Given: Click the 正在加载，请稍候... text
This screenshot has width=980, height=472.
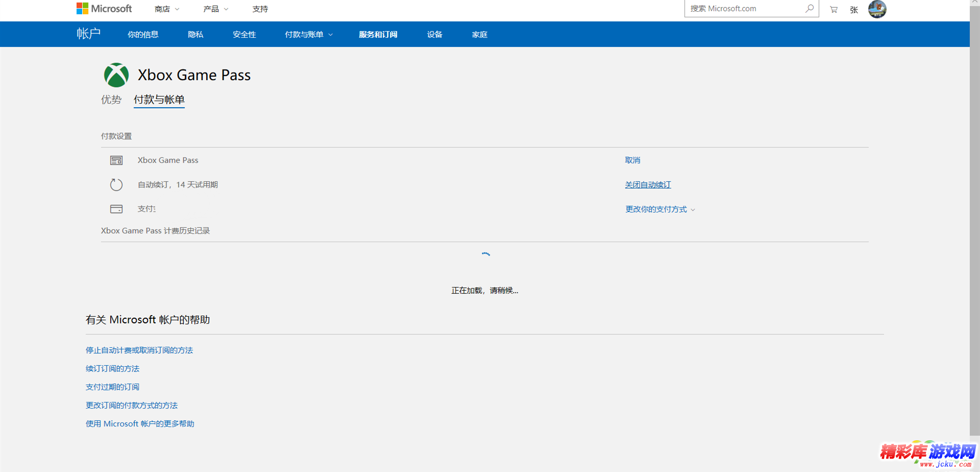Looking at the screenshot, I should tap(485, 291).
